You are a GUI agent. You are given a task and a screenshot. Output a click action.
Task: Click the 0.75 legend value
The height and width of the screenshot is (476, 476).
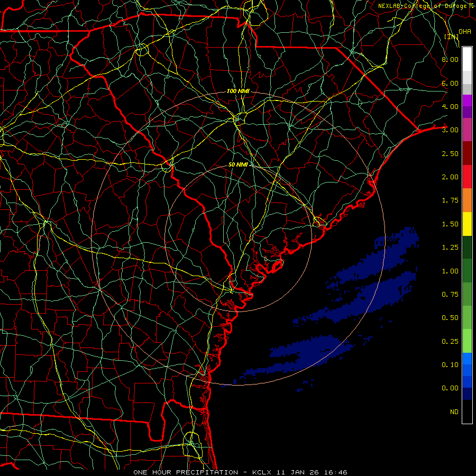450,295
